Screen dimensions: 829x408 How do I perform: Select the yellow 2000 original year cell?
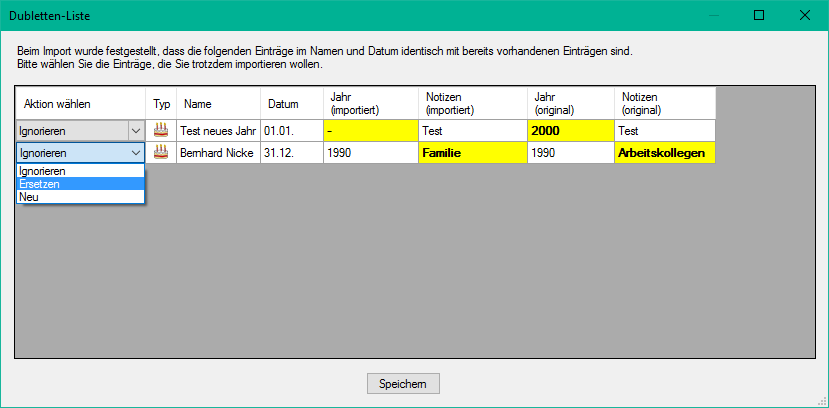point(571,131)
